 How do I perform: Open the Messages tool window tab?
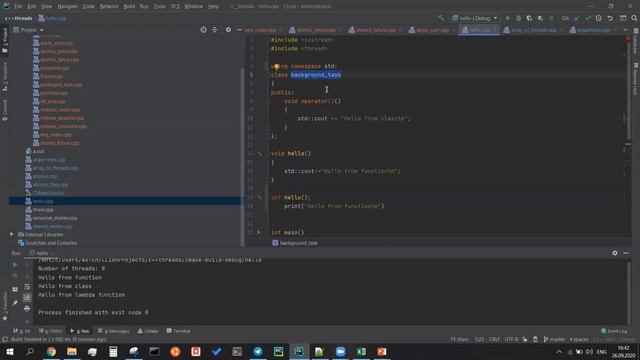(x=114, y=331)
